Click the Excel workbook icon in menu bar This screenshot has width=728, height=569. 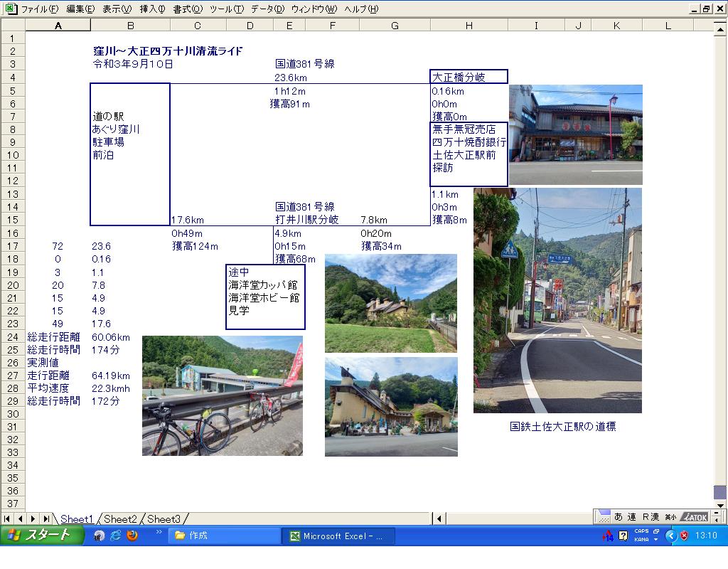pos(11,9)
